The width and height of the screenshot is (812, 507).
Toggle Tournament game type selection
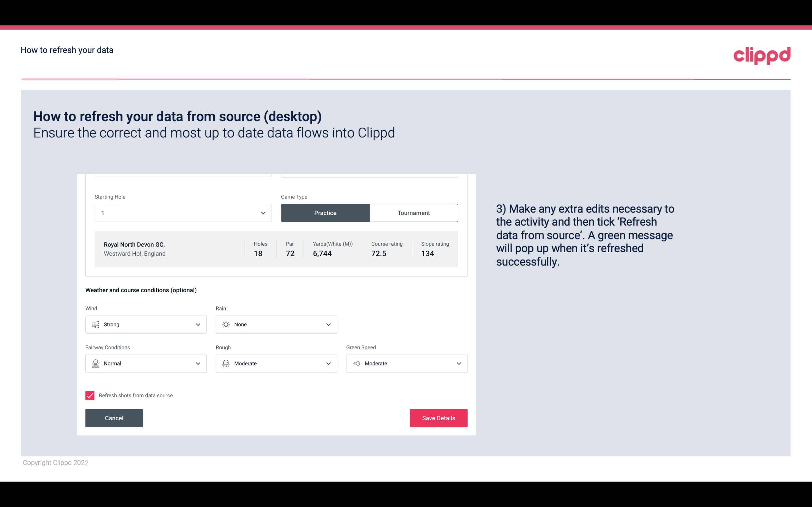pyautogui.click(x=413, y=213)
